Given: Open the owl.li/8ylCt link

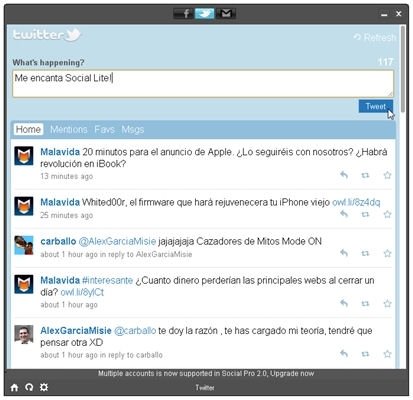Looking at the screenshot, I should click(82, 292).
